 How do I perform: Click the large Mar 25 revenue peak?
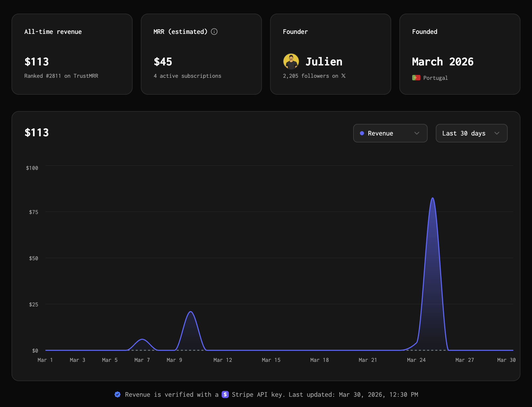pos(432,199)
